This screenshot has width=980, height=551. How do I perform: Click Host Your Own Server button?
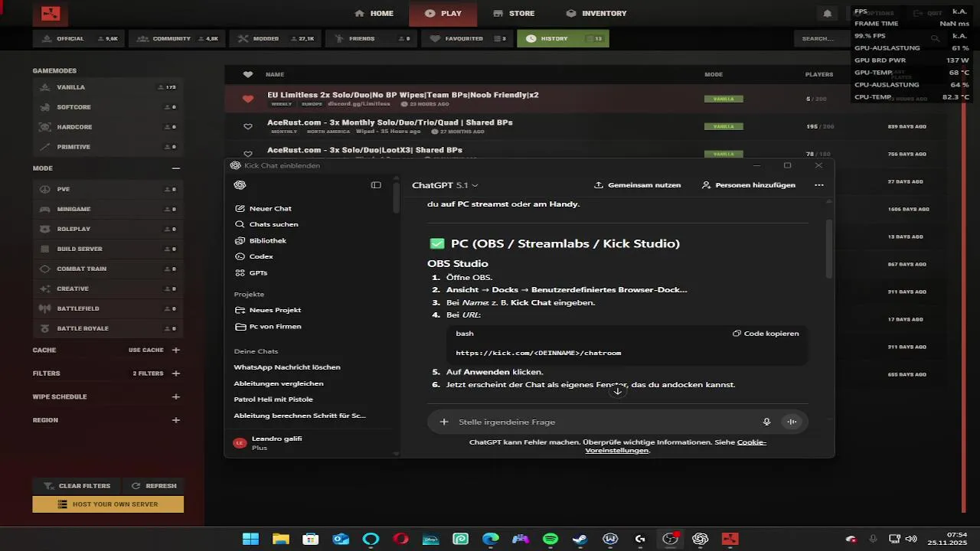[x=108, y=504]
